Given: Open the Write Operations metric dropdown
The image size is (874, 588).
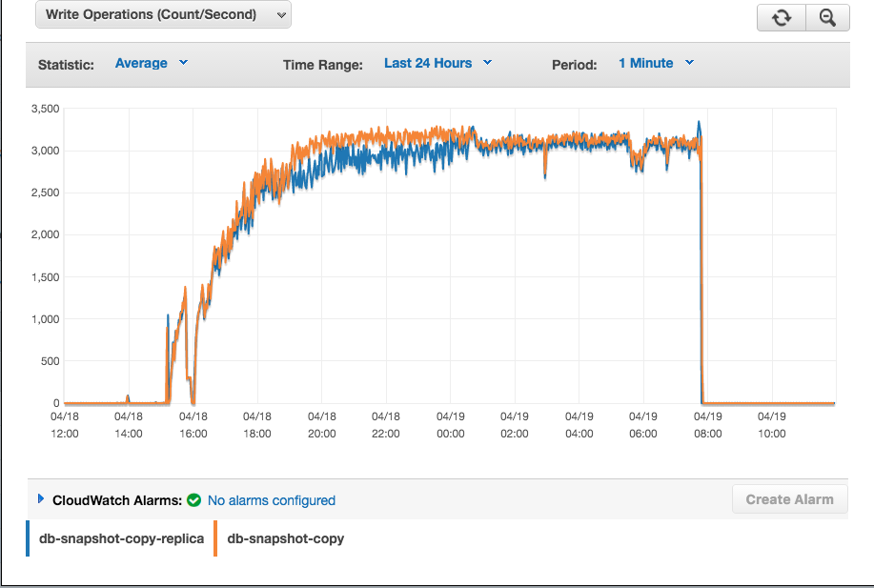Looking at the screenshot, I should click(163, 14).
